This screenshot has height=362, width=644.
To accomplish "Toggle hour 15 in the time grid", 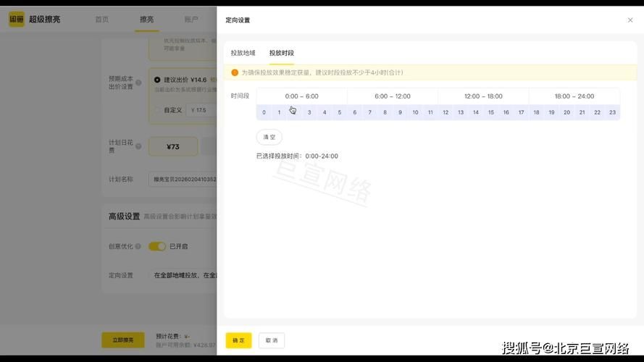I will point(491,112).
